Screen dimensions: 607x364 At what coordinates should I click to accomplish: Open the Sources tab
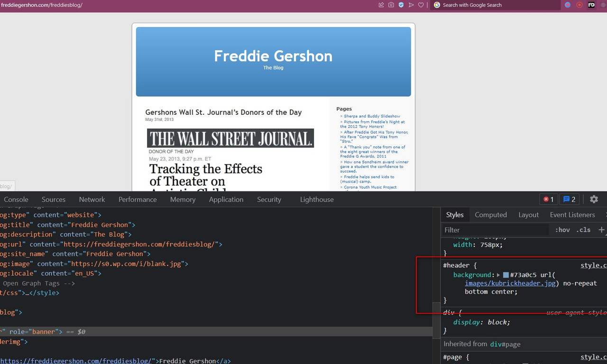click(x=54, y=200)
